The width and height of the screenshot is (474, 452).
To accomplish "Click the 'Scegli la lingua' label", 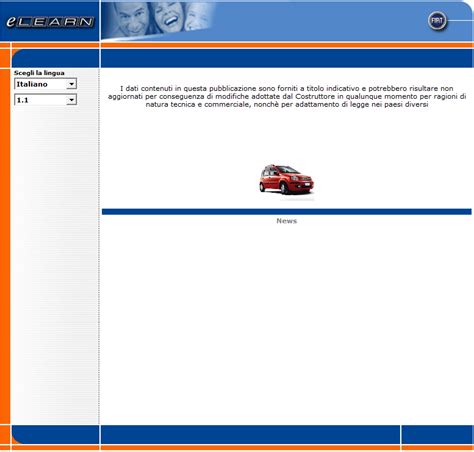I will pos(39,73).
